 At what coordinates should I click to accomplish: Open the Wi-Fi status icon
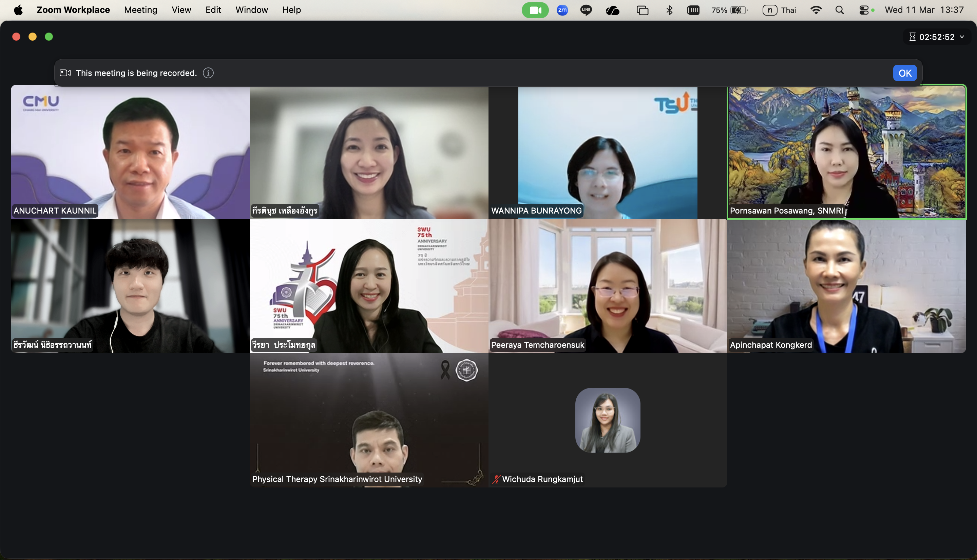(x=816, y=10)
